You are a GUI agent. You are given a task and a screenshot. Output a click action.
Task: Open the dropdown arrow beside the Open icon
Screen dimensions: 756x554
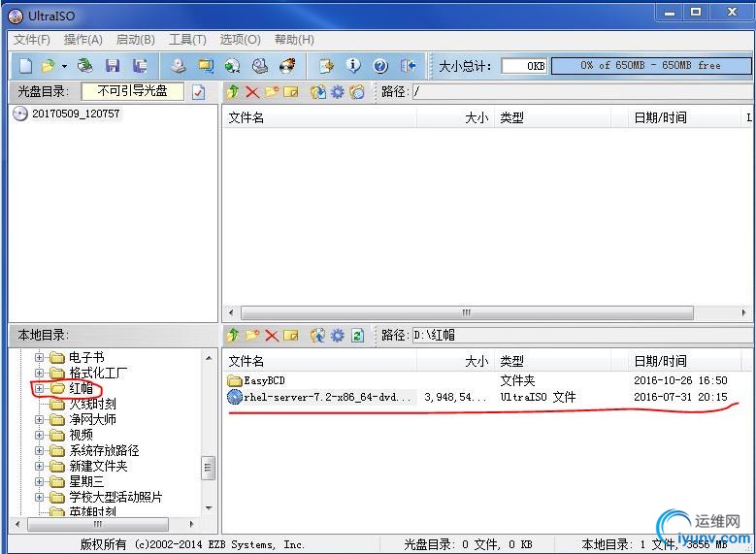[x=64, y=66]
